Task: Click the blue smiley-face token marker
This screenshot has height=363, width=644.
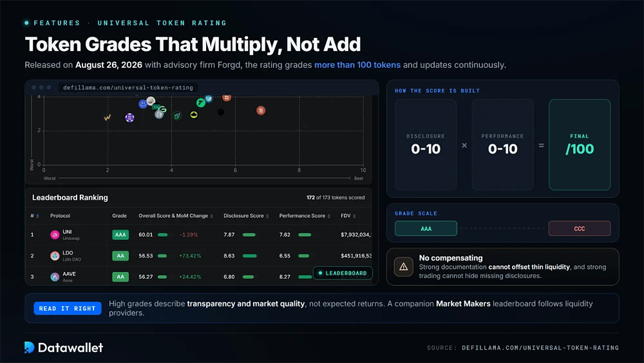Action: (x=143, y=104)
